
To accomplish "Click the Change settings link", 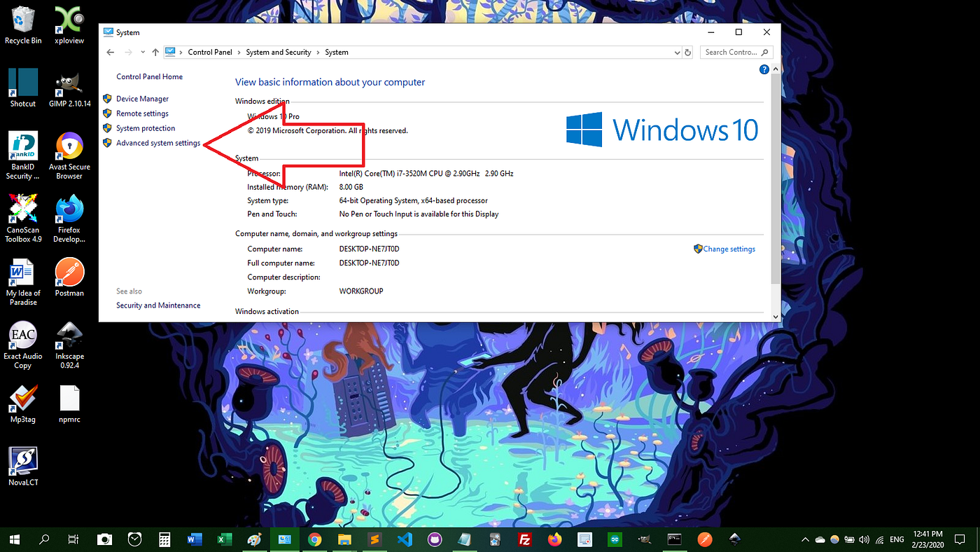I will tap(729, 249).
